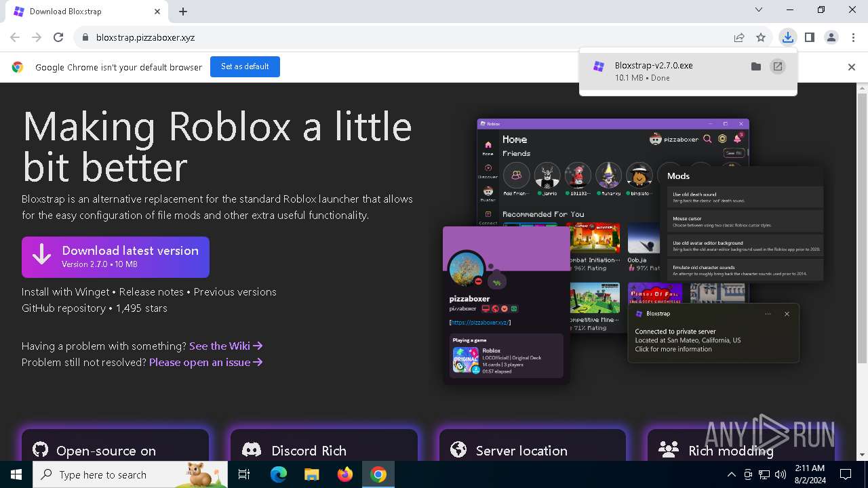The image size is (868, 488).
Task: Toggle the Chrome side panel
Action: 809,37
